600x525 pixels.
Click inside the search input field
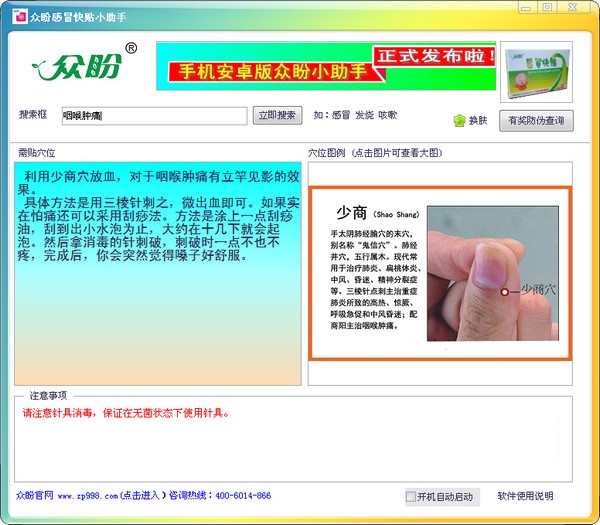(x=155, y=116)
